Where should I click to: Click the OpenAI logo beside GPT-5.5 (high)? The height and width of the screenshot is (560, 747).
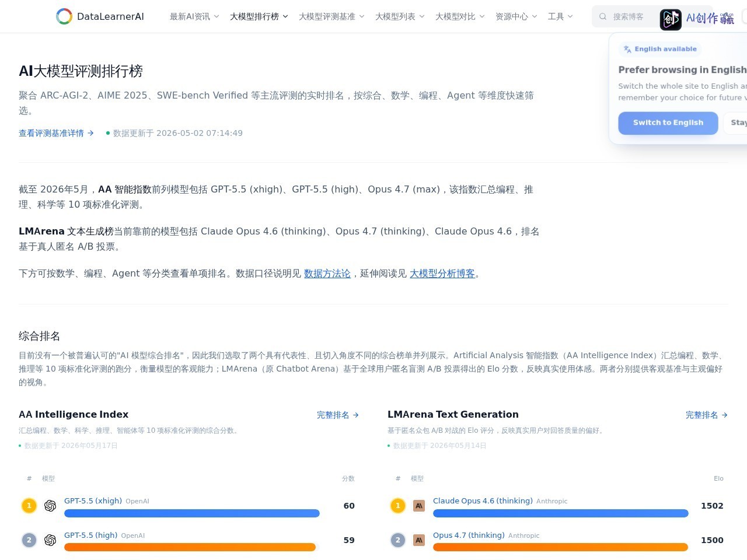pyautogui.click(x=50, y=540)
